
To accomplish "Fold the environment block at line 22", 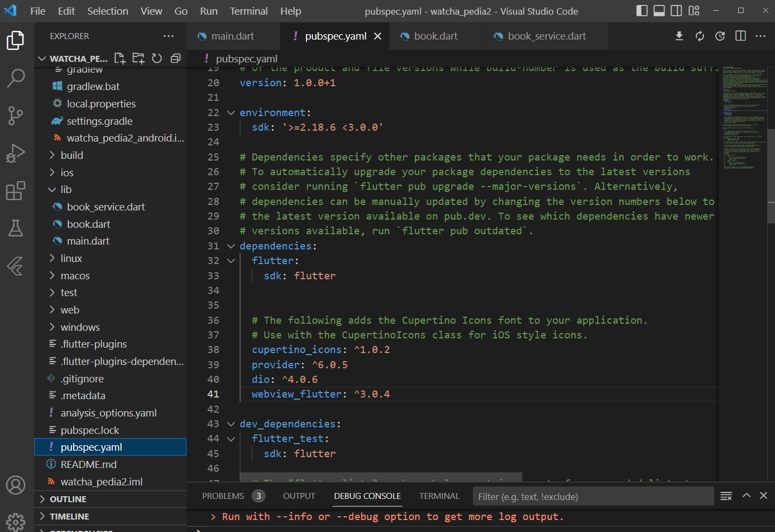I will click(x=230, y=113).
